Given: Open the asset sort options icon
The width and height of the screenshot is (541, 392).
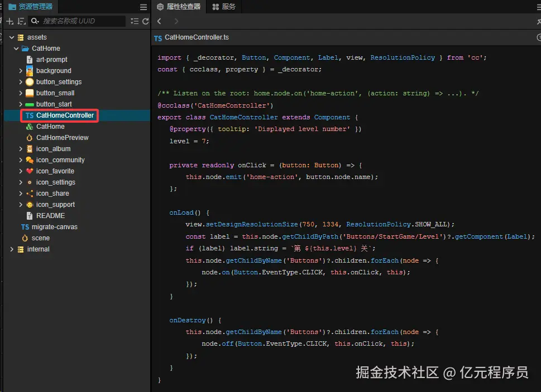Looking at the screenshot, I should click(x=21, y=21).
